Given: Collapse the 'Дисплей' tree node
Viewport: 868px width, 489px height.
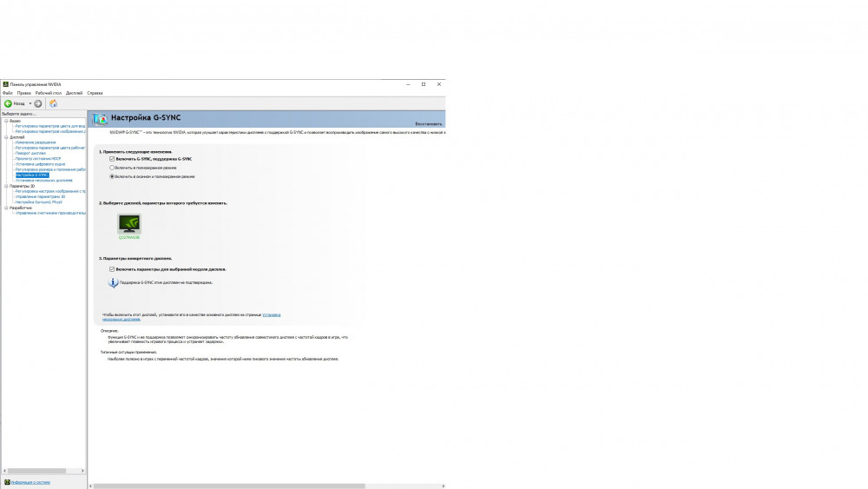Looking at the screenshot, I should (6, 137).
